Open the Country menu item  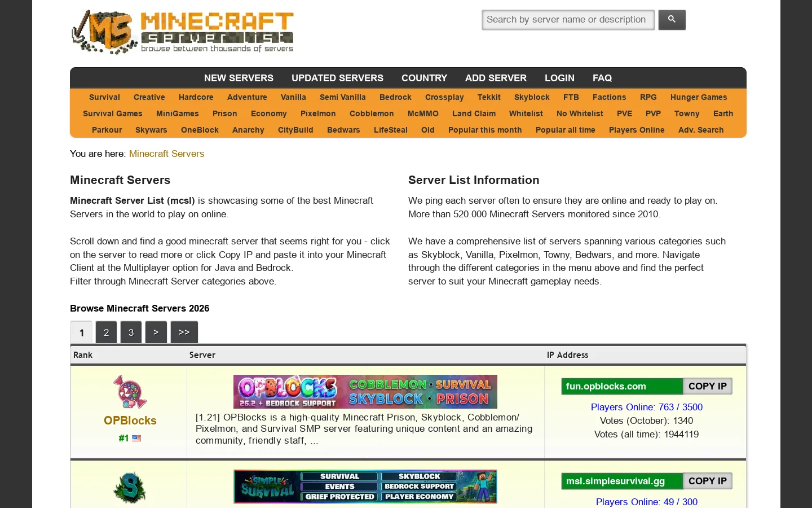(424, 78)
